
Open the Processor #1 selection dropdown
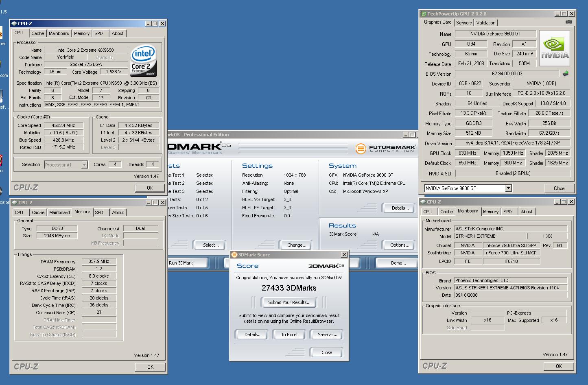coord(84,165)
